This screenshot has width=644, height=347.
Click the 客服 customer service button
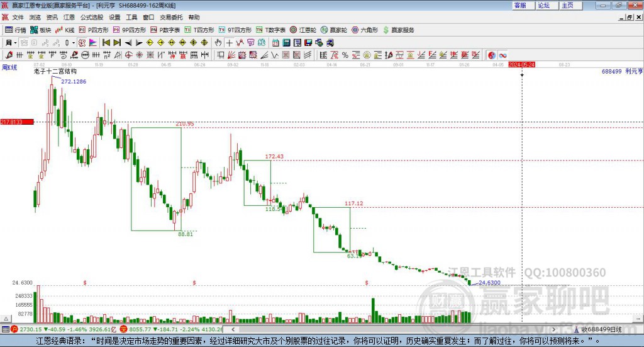pos(523,5)
